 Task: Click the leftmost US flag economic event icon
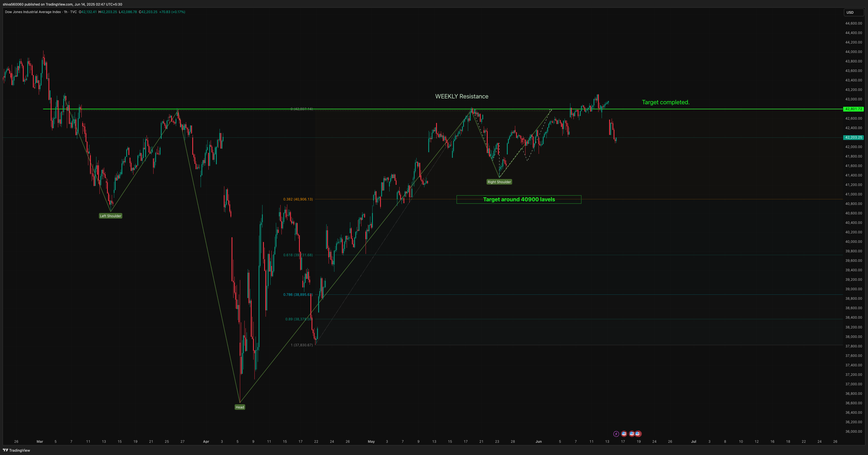[x=624, y=434]
